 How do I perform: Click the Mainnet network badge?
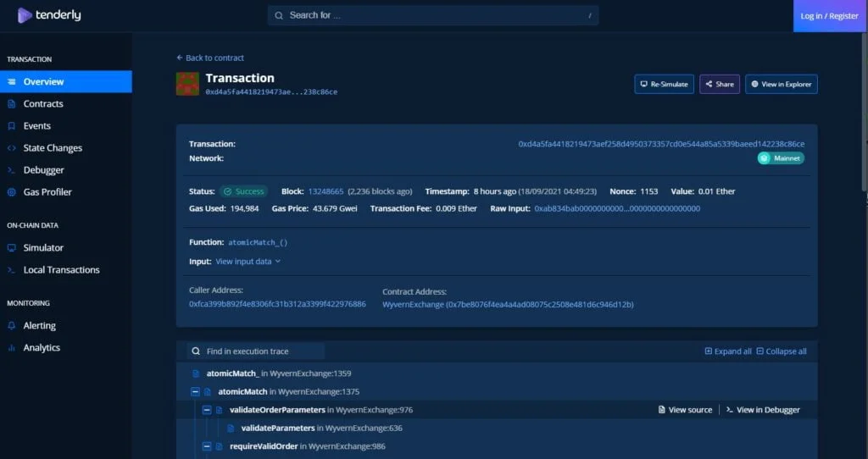781,158
